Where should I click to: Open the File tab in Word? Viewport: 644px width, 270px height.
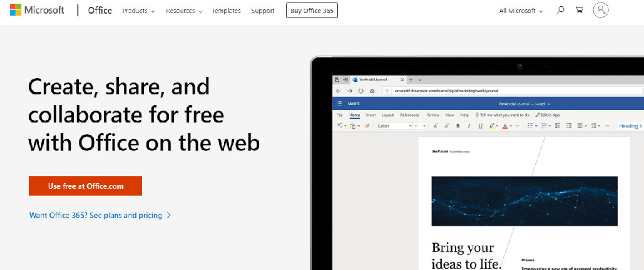click(x=340, y=115)
